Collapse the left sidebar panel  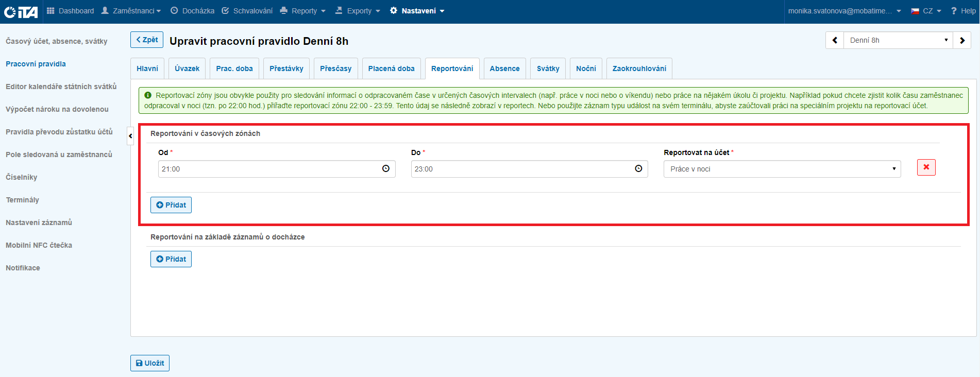tap(130, 136)
